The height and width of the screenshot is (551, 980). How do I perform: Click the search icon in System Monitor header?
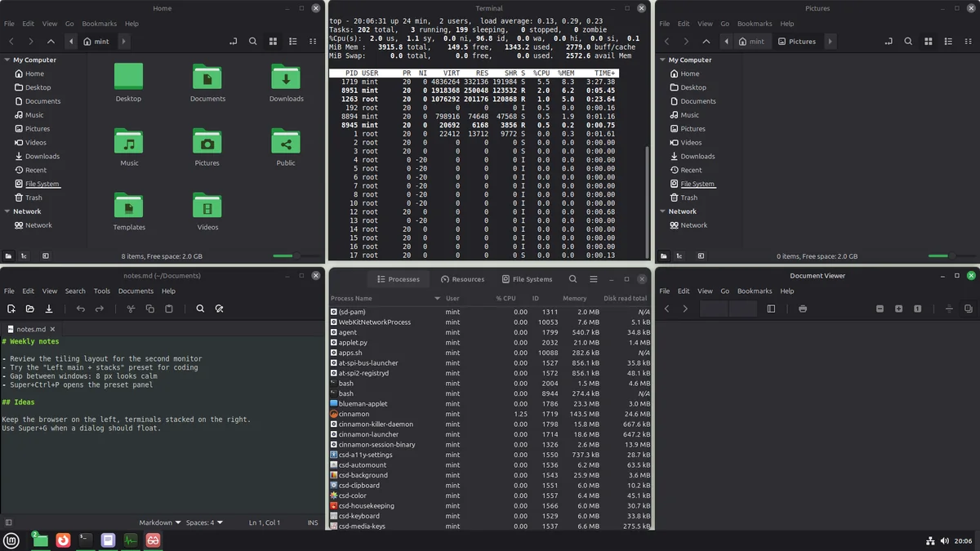pos(573,279)
